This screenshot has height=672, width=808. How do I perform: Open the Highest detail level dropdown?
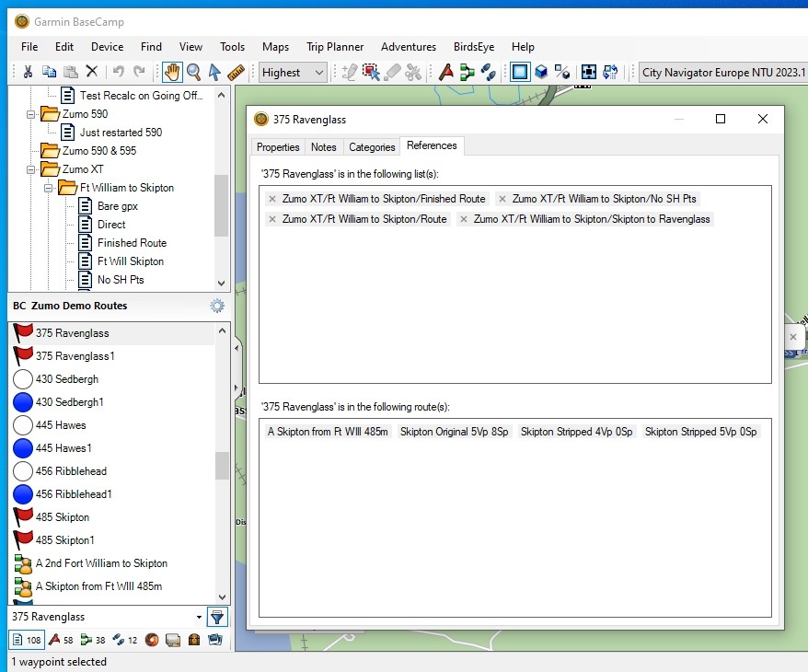pos(294,72)
